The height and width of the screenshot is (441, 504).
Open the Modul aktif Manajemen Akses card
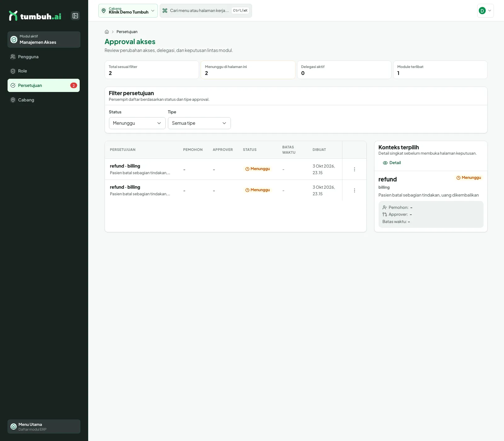(44, 39)
